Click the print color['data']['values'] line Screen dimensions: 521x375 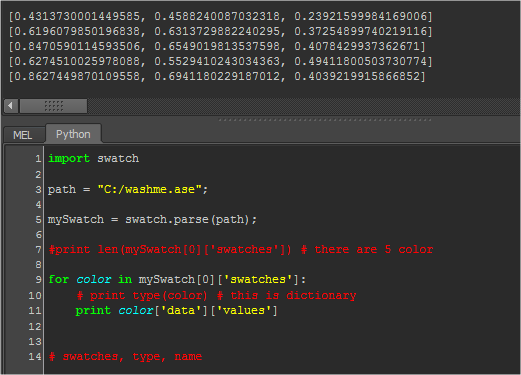177,311
